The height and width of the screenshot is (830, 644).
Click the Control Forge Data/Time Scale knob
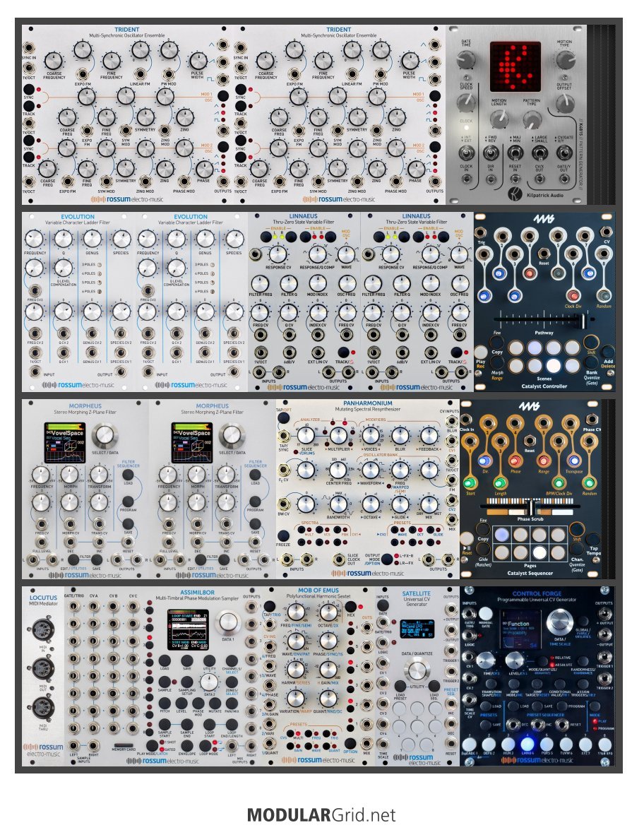tap(560, 622)
